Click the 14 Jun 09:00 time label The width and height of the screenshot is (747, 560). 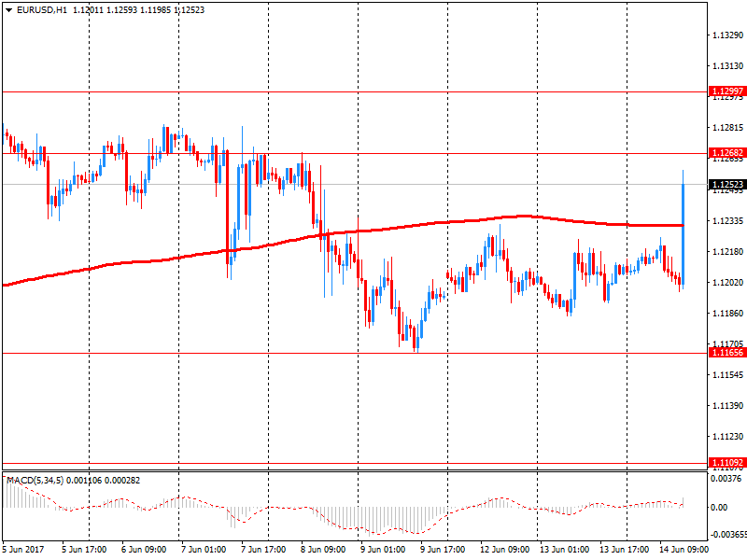[684, 550]
